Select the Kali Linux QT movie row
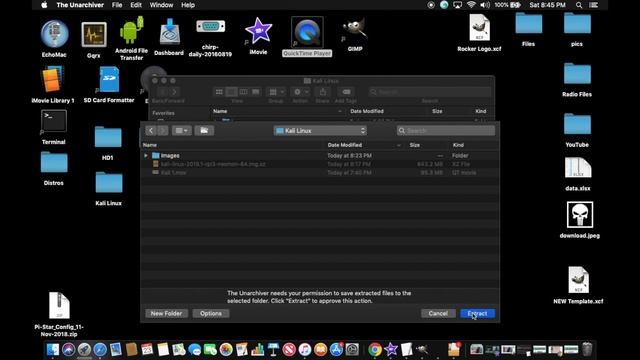This screenshot has width=640, height=360. (320, 173)
